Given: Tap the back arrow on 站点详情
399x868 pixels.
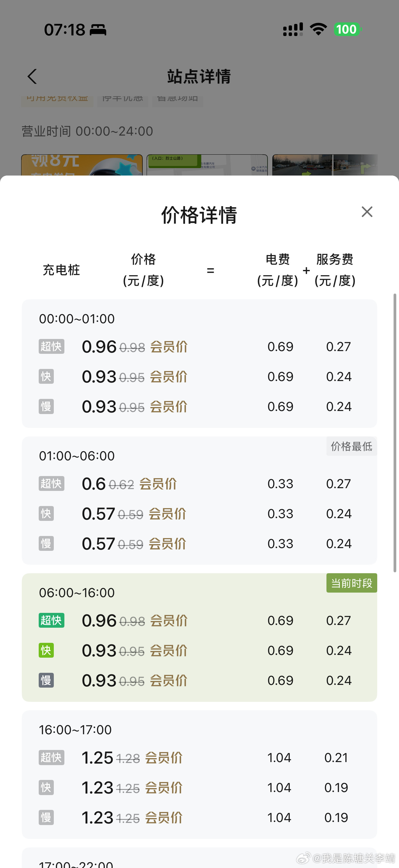Looking at the screenshot, I should point(32,77).
